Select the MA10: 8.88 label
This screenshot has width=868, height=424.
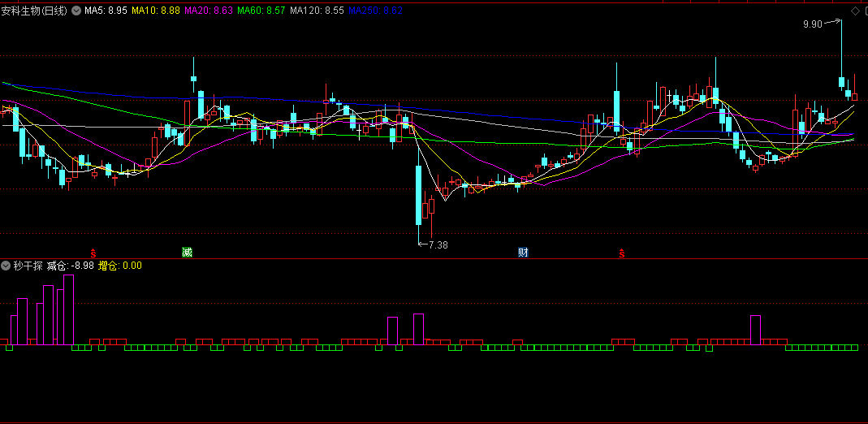(x=156, y=11)
